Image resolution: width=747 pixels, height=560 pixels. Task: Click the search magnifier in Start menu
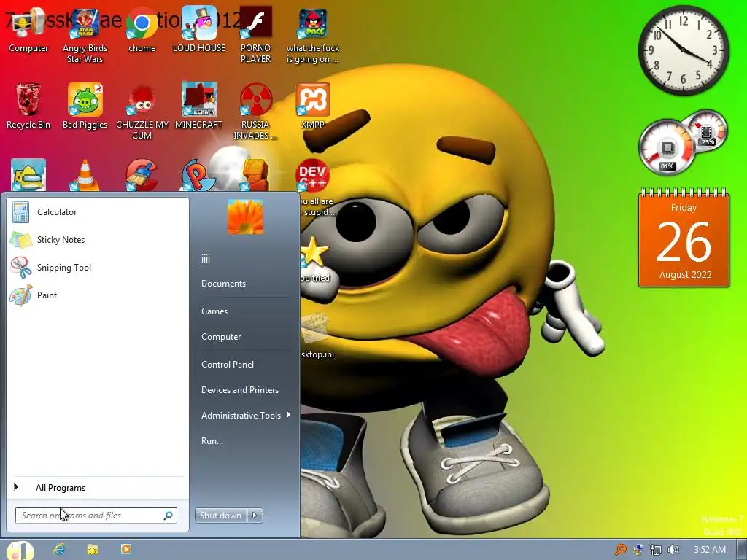tap(169, 516)
